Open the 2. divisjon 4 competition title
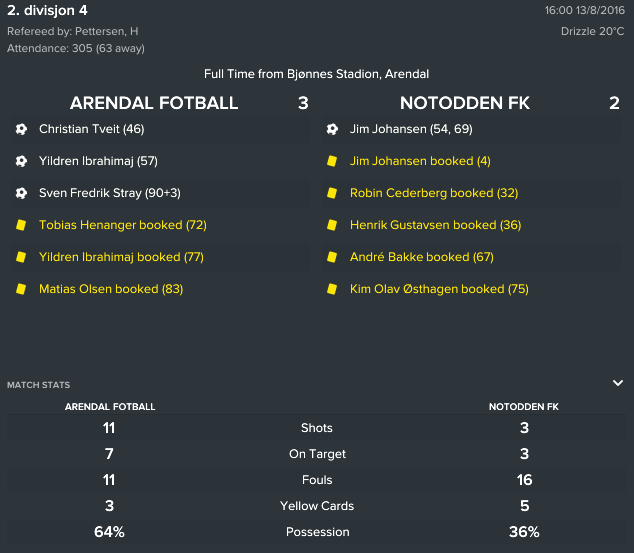This screenshot has height=553, width=634. point(47,10)
